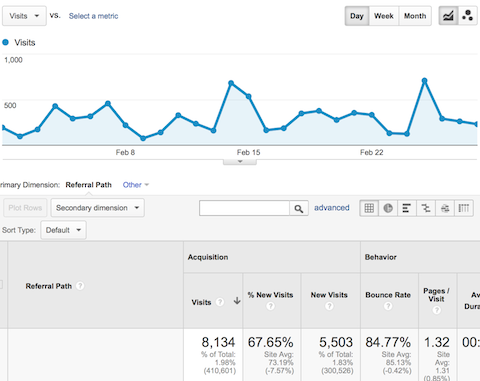The width and height of the screenshot is (480, 381).
Task: Click the Feb 8 axis label
Action: click(x=125, y=152)
